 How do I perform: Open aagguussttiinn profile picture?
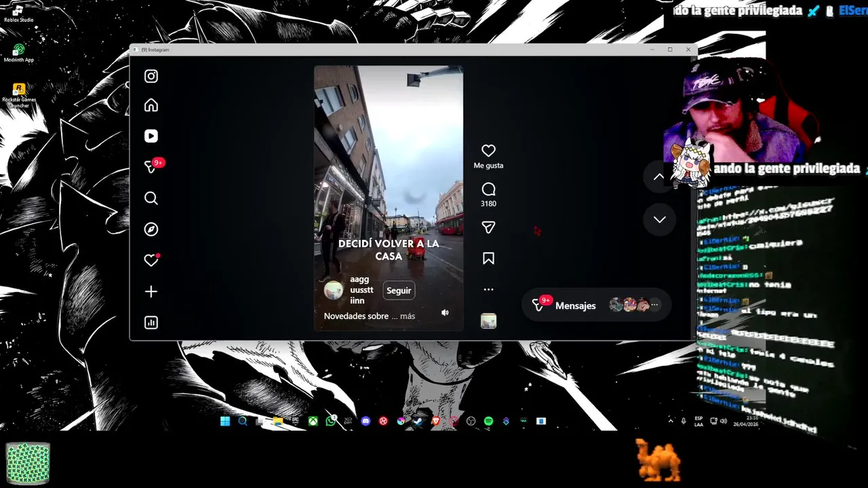(334, 290)
